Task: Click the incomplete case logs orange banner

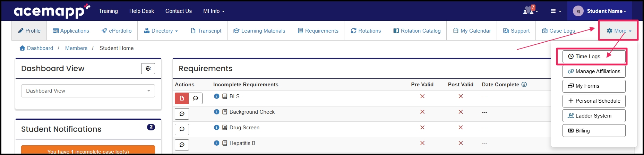Action: click(x=88, y=150)
